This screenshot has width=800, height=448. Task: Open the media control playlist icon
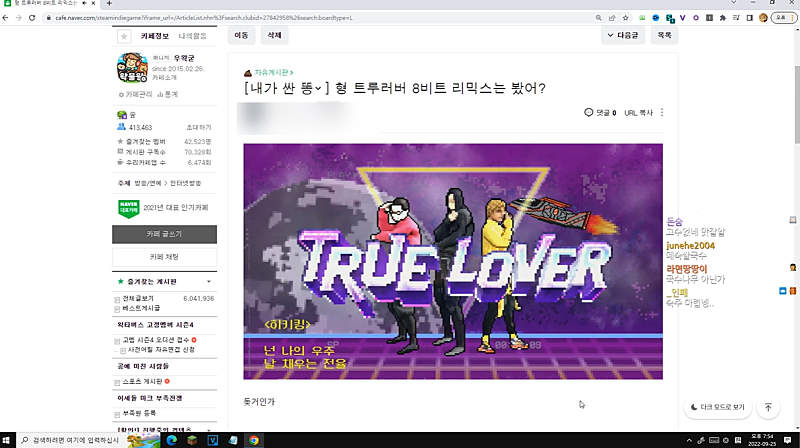(736, 18)
